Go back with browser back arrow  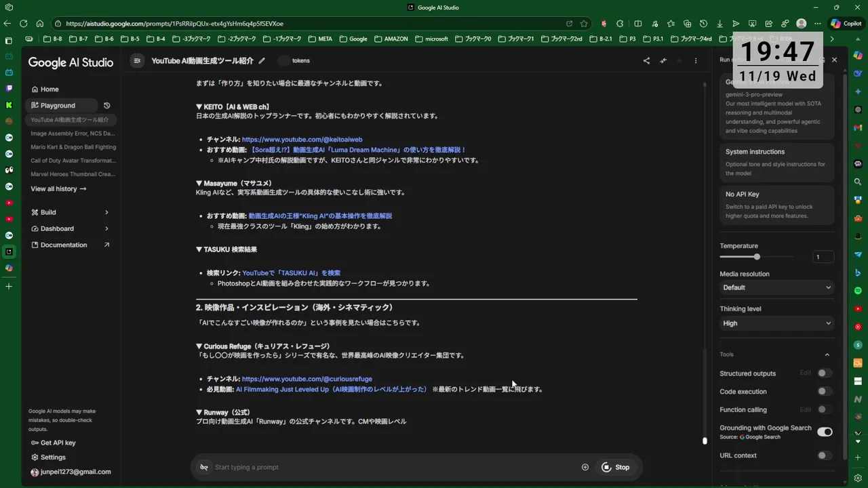7,23
